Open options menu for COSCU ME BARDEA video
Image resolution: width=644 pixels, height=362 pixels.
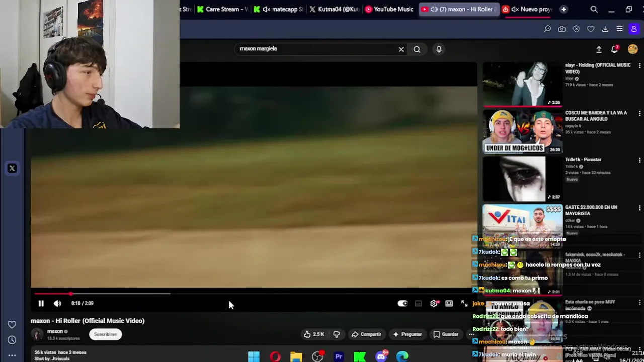coord(639,113)
